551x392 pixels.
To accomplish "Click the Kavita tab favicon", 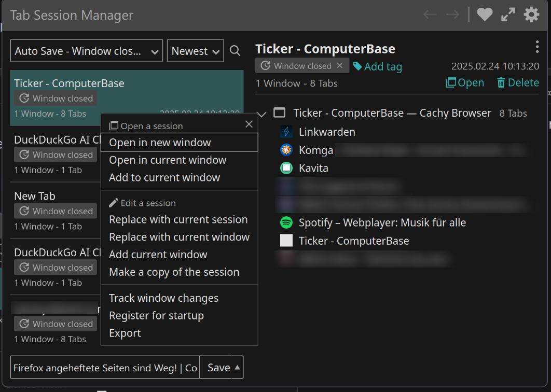I will [286, 168].
